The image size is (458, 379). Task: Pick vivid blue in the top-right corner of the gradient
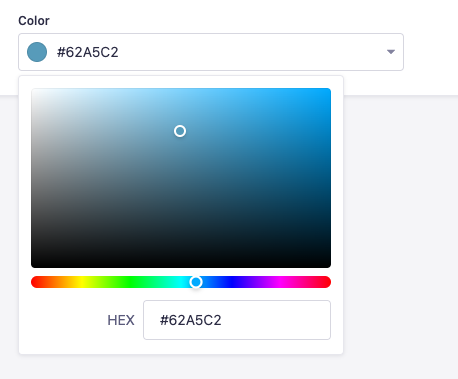(330, 89)
